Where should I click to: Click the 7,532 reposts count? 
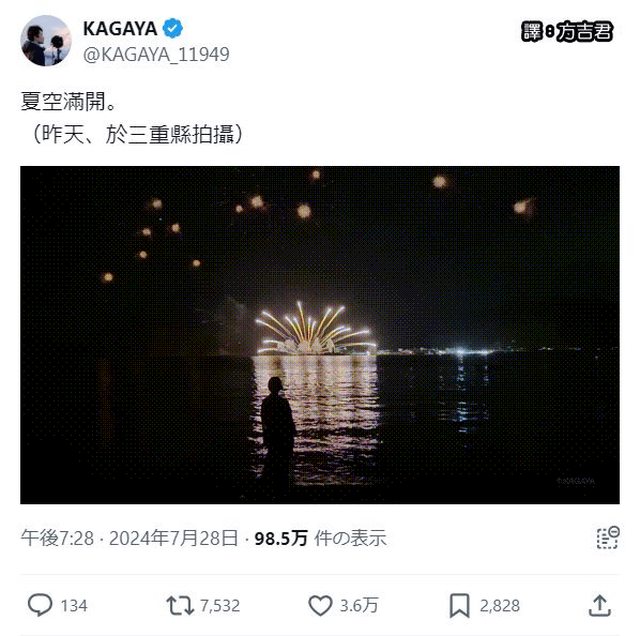click(x=220, y=605)
